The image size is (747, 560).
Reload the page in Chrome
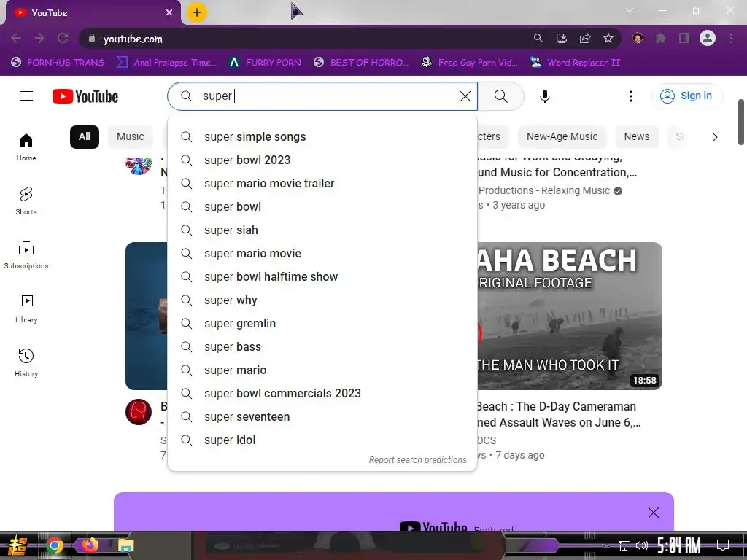pyautogui.click(x=63, y=38)
